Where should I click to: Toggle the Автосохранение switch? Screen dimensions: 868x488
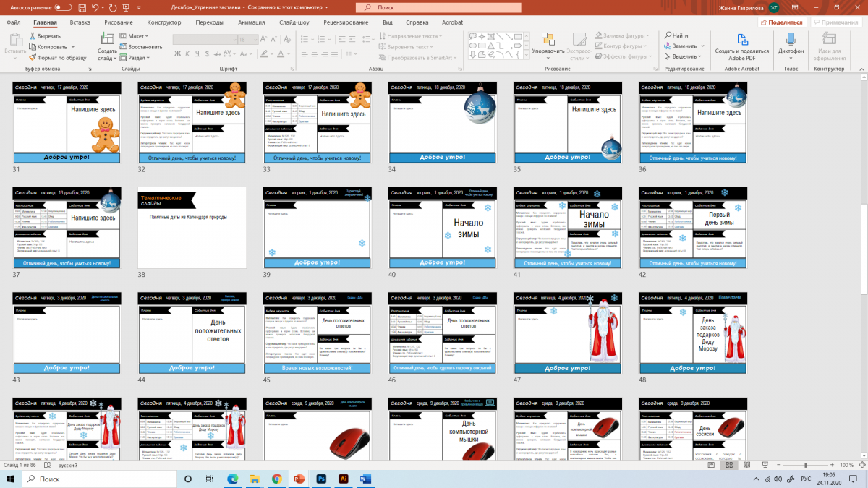[63, 7]
